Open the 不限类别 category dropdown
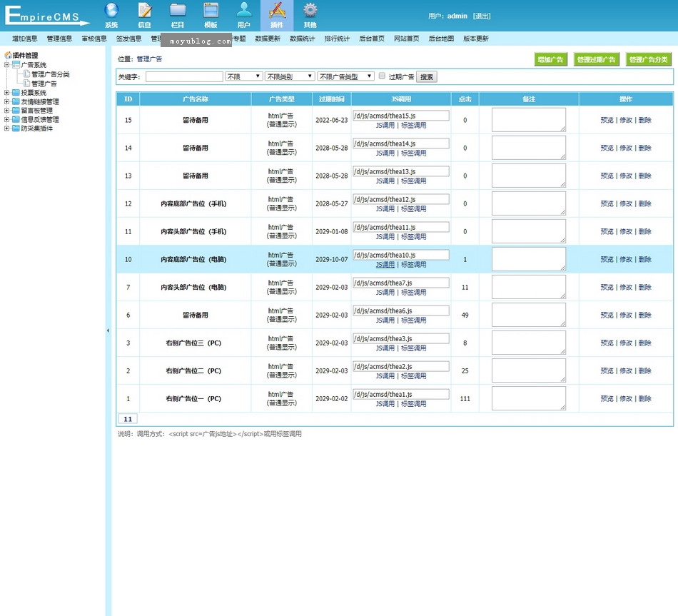Screen dimensions: 678x616 290,76
